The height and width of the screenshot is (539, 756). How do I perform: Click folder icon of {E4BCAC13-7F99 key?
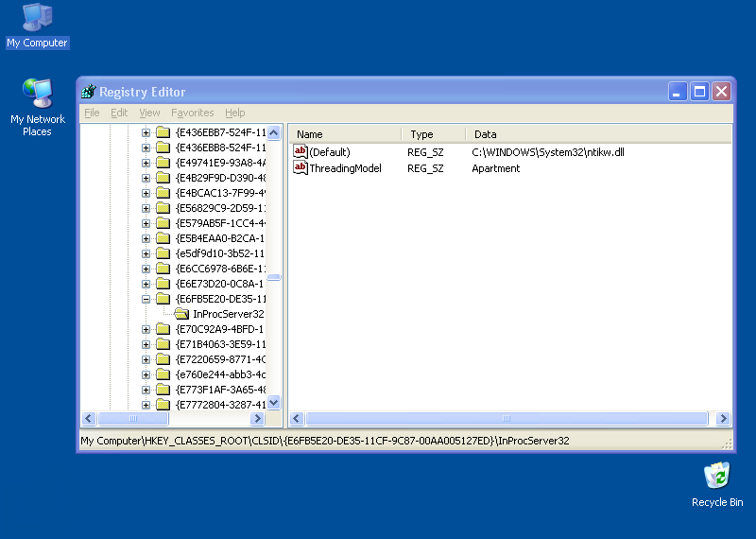[163, 193]
